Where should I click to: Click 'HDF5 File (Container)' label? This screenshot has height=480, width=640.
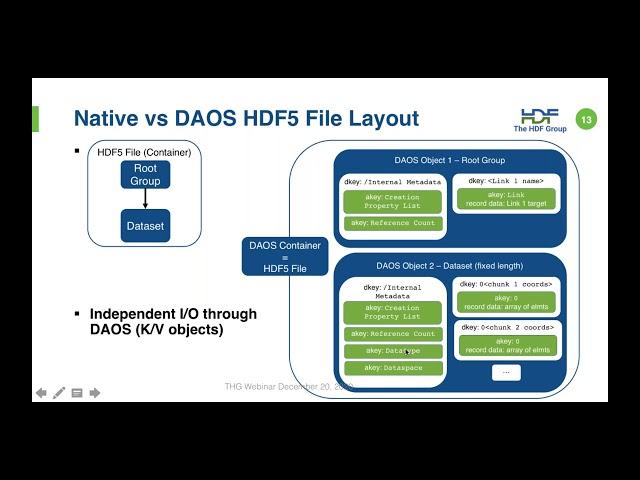[x=144, y=152]
